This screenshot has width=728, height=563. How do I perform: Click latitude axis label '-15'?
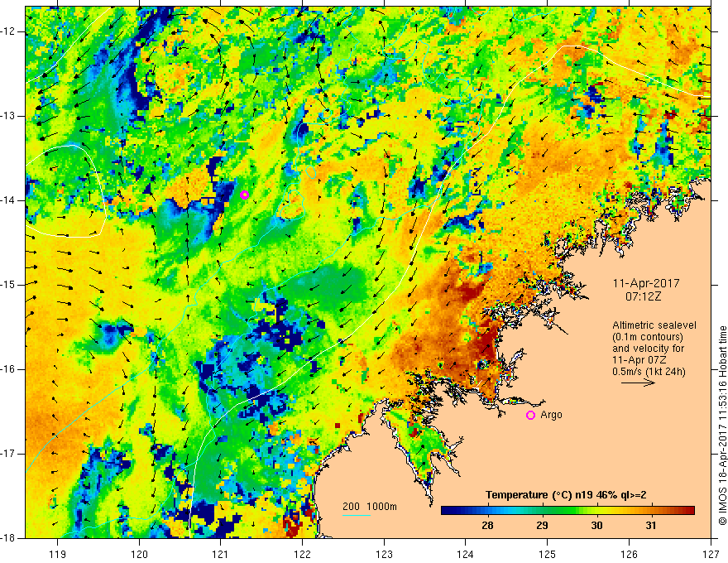coord(9,285)
